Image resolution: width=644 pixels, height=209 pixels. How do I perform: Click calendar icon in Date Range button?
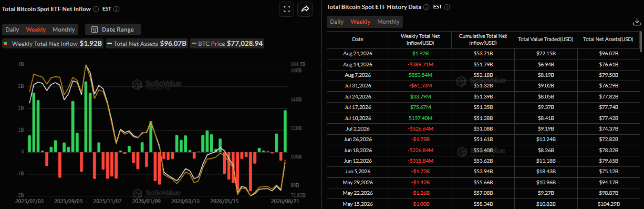click(x=95, y=29)
